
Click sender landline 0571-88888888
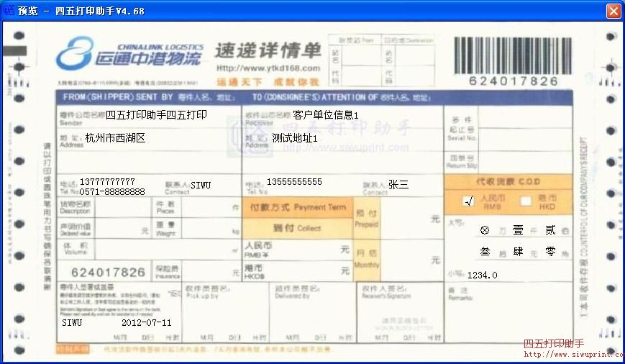[x=112, y=192]
